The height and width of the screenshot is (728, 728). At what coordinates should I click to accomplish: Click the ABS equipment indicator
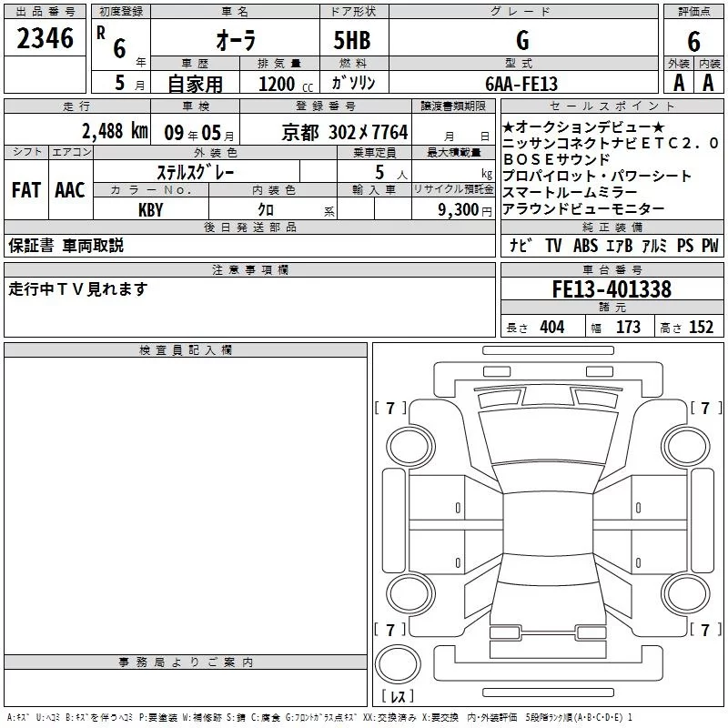[585, 246]
